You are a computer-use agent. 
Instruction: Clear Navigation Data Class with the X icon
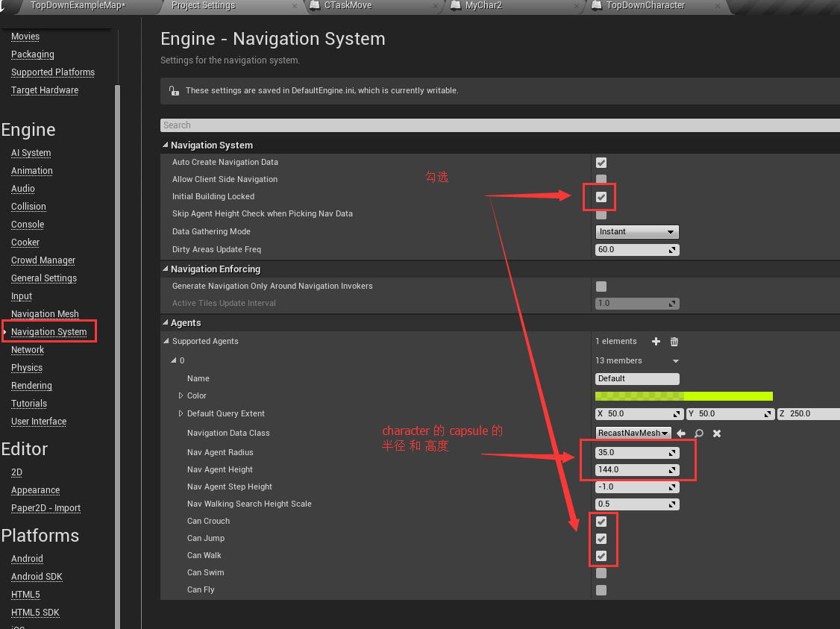(x=717, y=433)
